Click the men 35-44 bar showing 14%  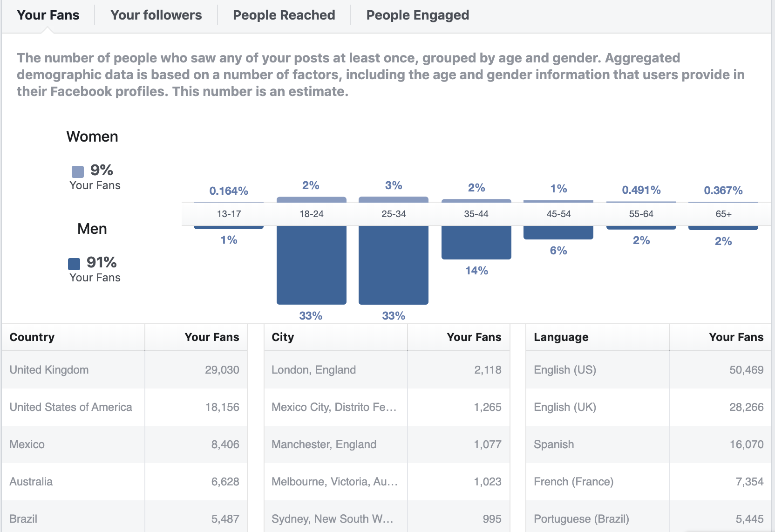[476, 243]
